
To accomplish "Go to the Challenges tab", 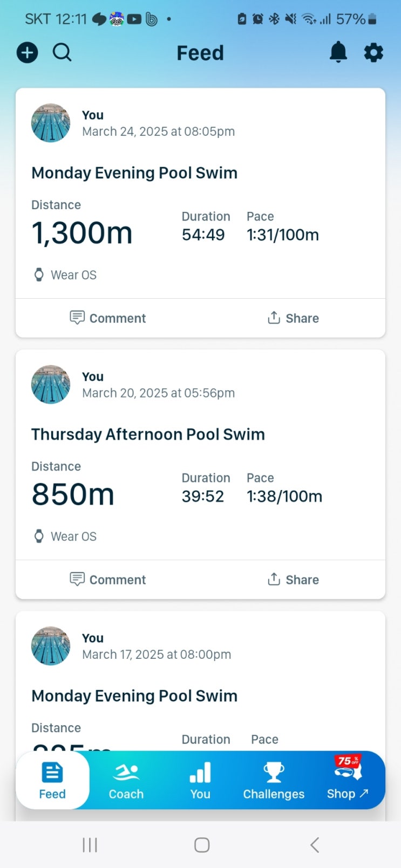I will point(274,781).
